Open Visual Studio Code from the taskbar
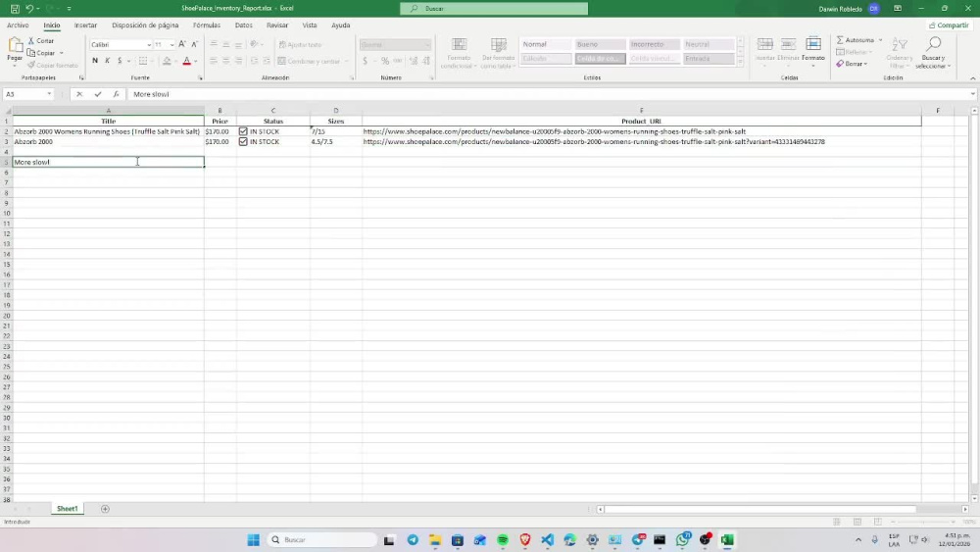 [548, 540]
